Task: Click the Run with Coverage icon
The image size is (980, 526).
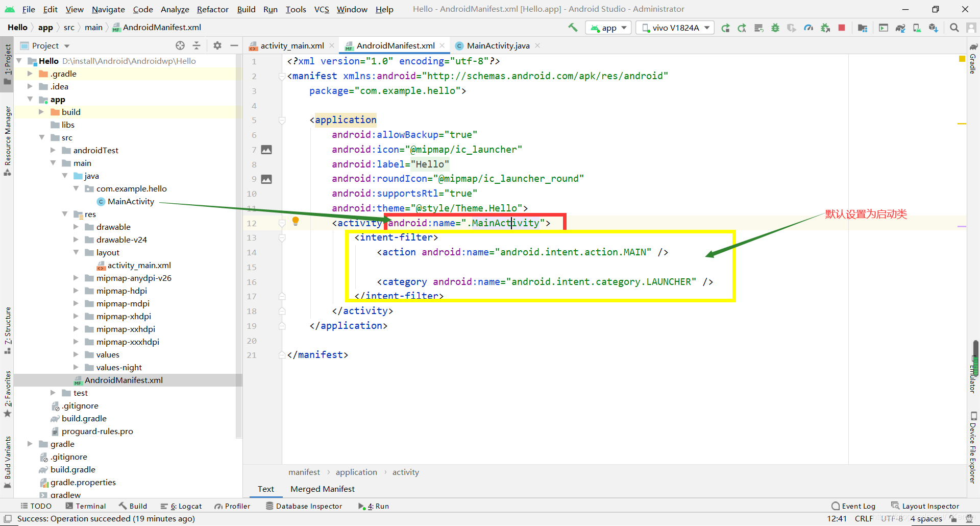Action: [792, 28]
